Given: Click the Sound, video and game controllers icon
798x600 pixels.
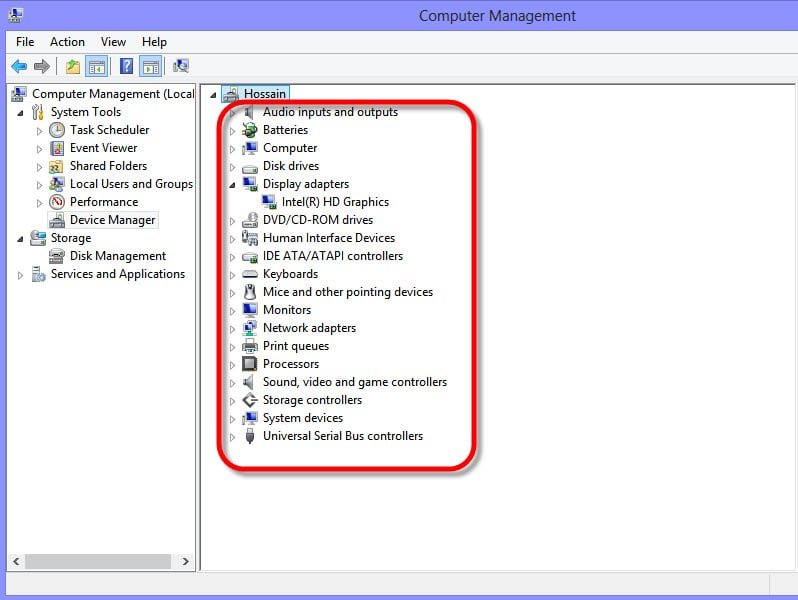Looking at the screenshot, I should (x=249, y=382).
